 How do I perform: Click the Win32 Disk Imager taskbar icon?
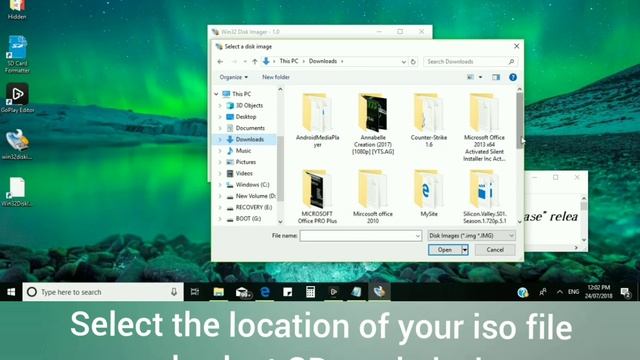click(x=379, y=292)
